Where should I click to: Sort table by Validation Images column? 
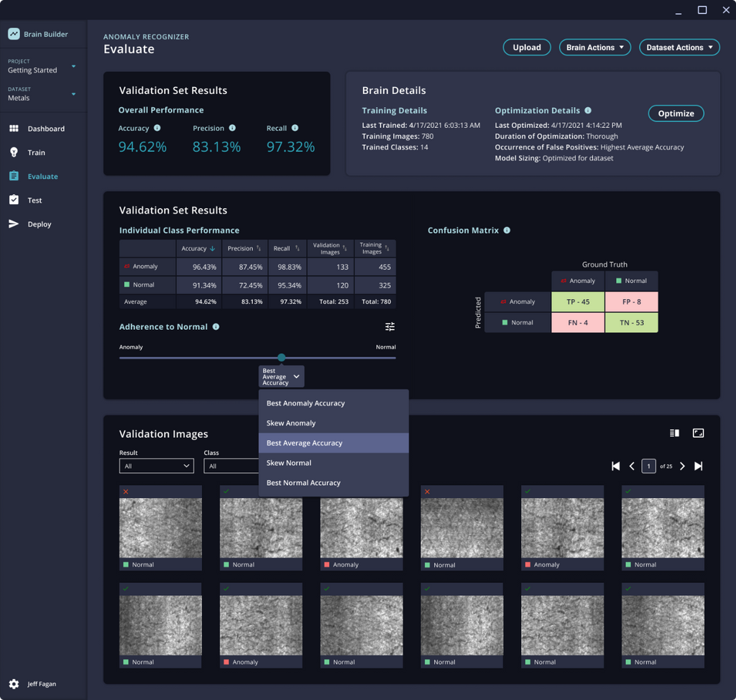[329, 249]
